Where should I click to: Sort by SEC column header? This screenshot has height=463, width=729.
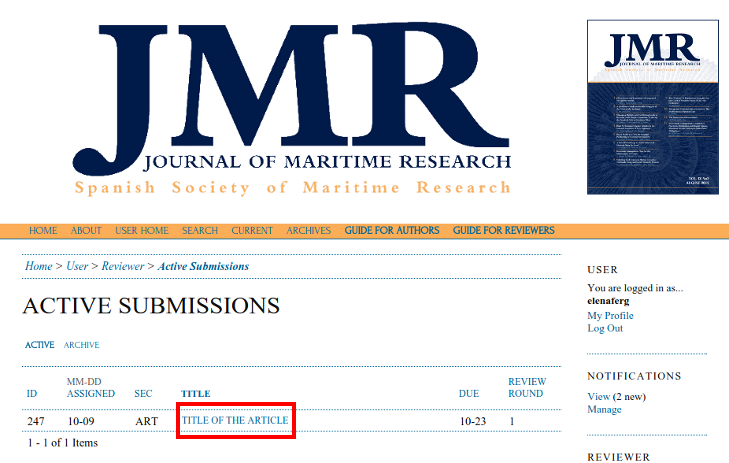coord(143,394)
